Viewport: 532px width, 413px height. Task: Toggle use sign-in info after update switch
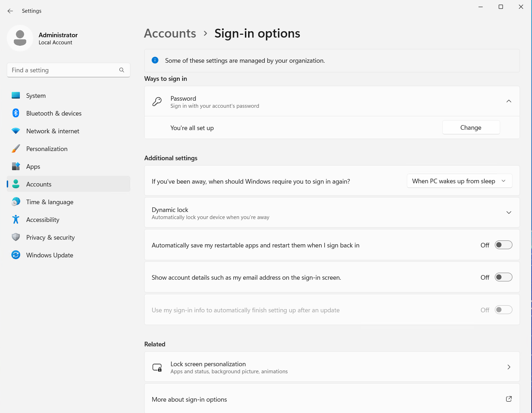(504, 310)
